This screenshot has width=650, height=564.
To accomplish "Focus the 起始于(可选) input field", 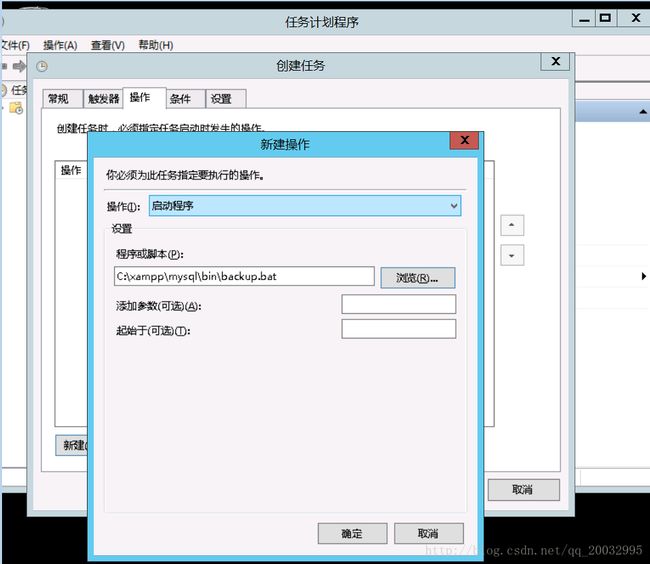I will tap(398, 329).
